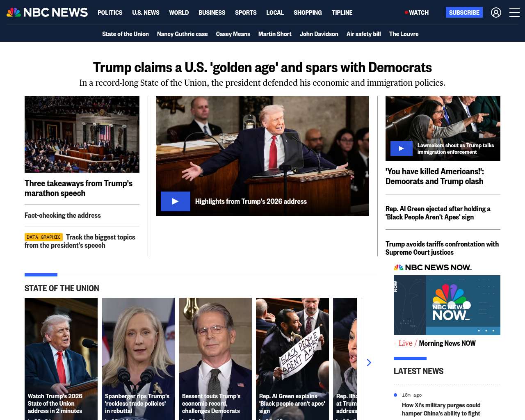Click the Live / Morning News NOW link

(x=437, y=343)
